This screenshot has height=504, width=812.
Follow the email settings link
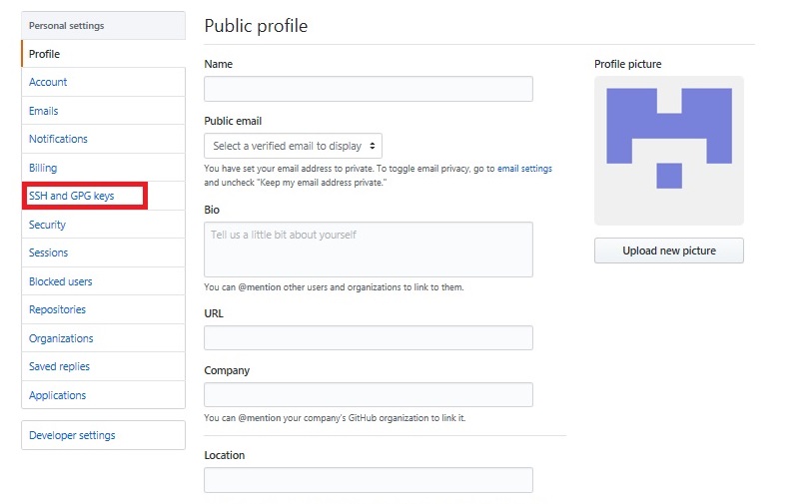tap(524, 169)
